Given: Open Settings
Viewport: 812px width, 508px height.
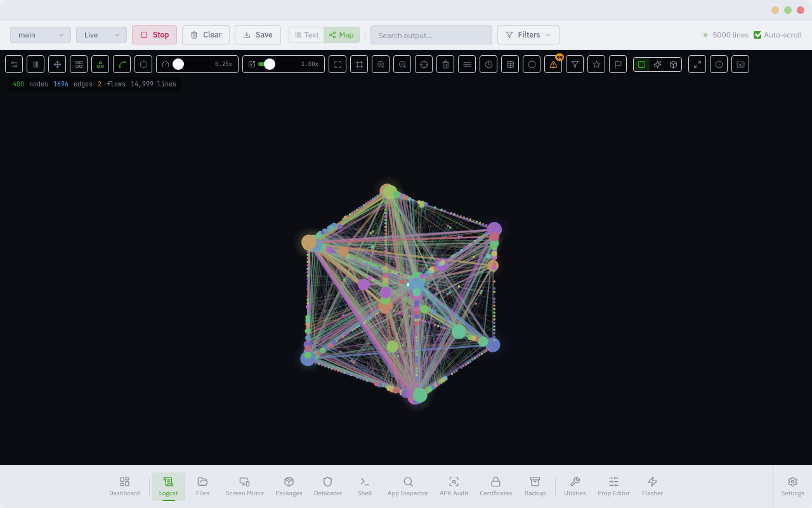Looking at the screenshot, I should [x=792, y=486].
